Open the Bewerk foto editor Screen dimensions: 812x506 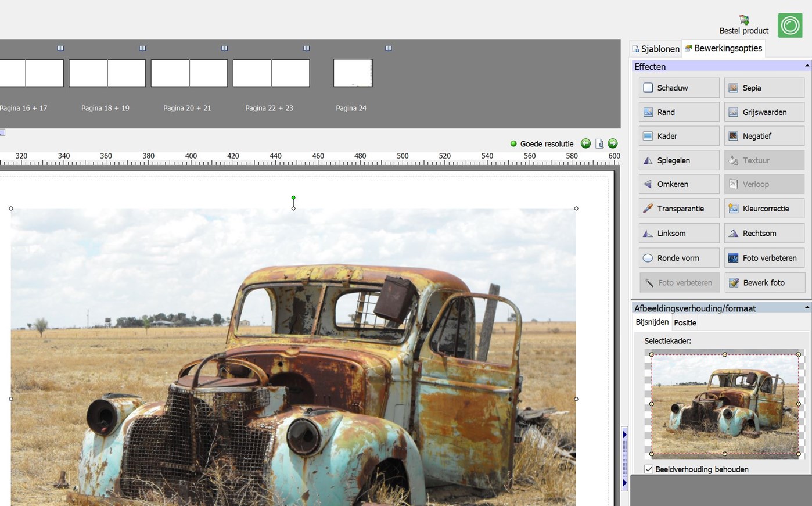(764, 283)
